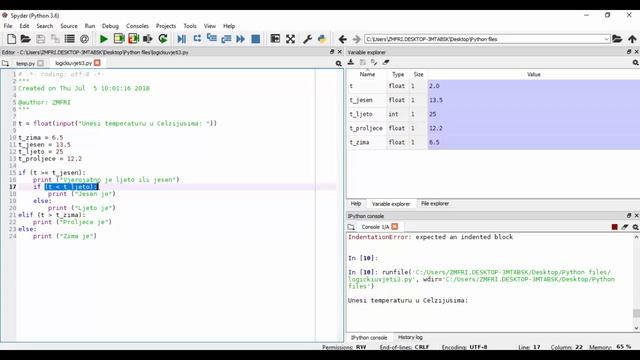Image resolution: width=640 pixels, height=360 pixels.
Task: Select the IPython console bottom tab
Action: click(x=369, y=338)
